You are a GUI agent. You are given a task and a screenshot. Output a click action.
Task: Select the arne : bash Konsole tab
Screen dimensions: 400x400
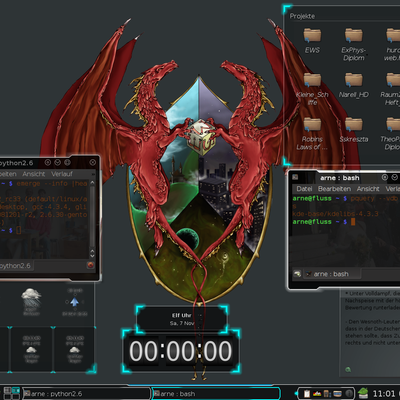(x=331, y=274)
